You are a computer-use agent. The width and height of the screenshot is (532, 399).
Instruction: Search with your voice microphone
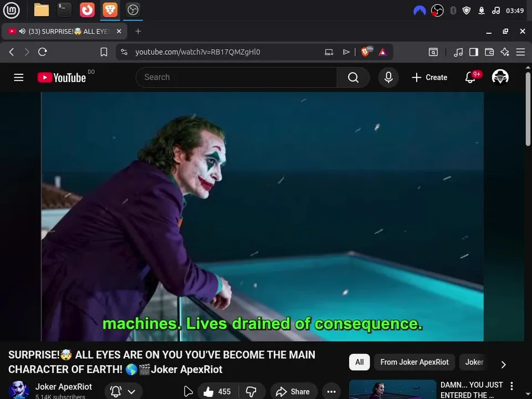click(x=388, y=78)
